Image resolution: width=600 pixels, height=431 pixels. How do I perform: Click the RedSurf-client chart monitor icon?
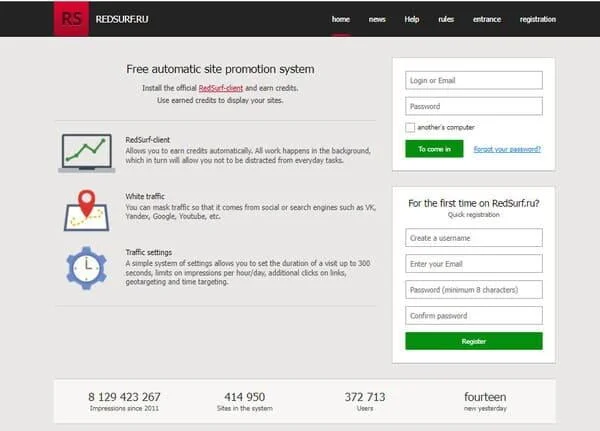87,153
